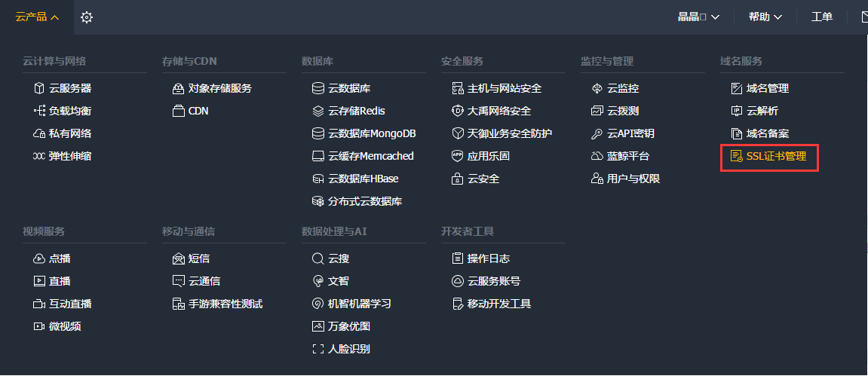Open the 负载均衡 link
The height and width of the screenshot is (376, 868).
(70, 111)
